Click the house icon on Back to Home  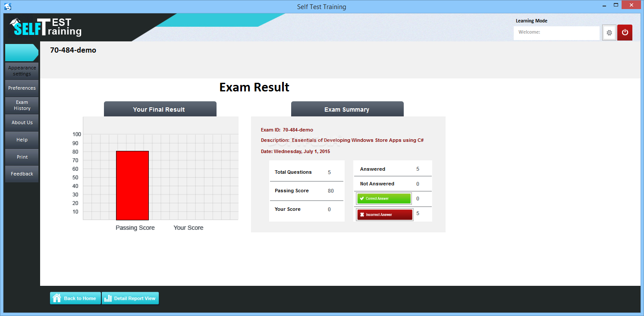tap(57, 298)
